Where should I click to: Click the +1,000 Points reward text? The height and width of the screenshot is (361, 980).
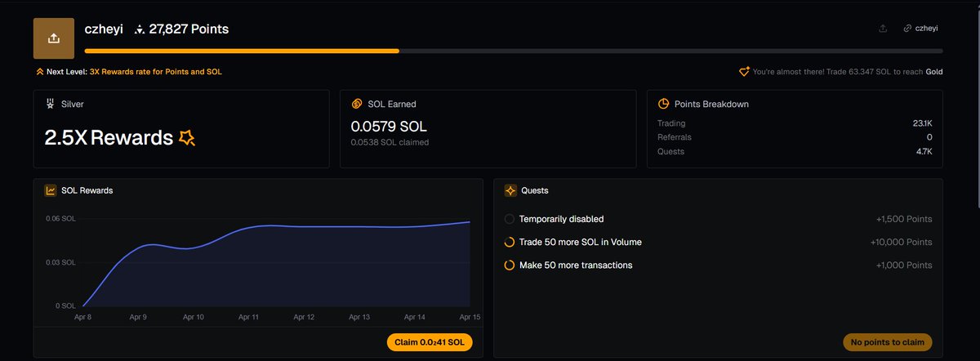click(x=903, y=265)
